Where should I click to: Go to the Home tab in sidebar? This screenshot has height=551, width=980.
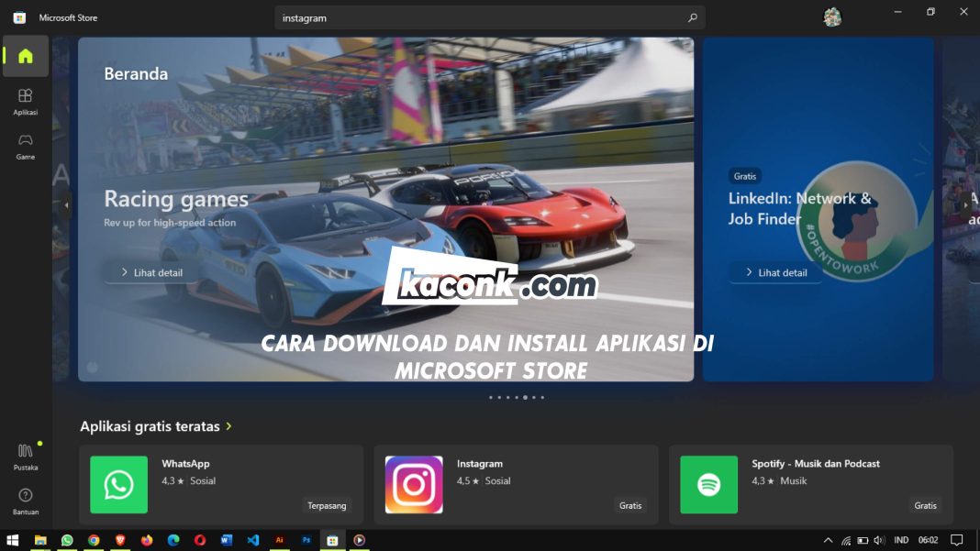pyautogui.click(x=26, y=56)
